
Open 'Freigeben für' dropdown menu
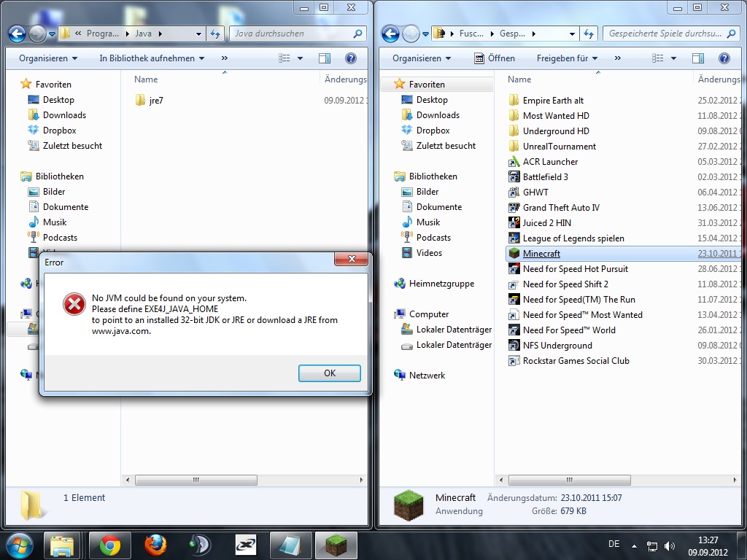(567, 58)
